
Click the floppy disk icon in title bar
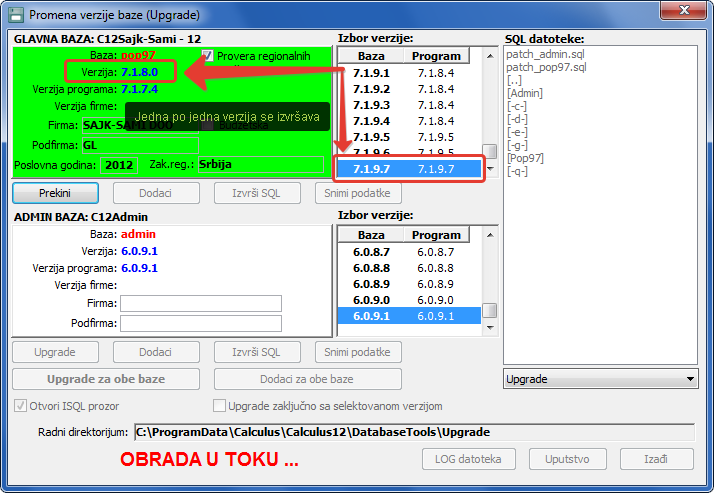pos(14,15)
